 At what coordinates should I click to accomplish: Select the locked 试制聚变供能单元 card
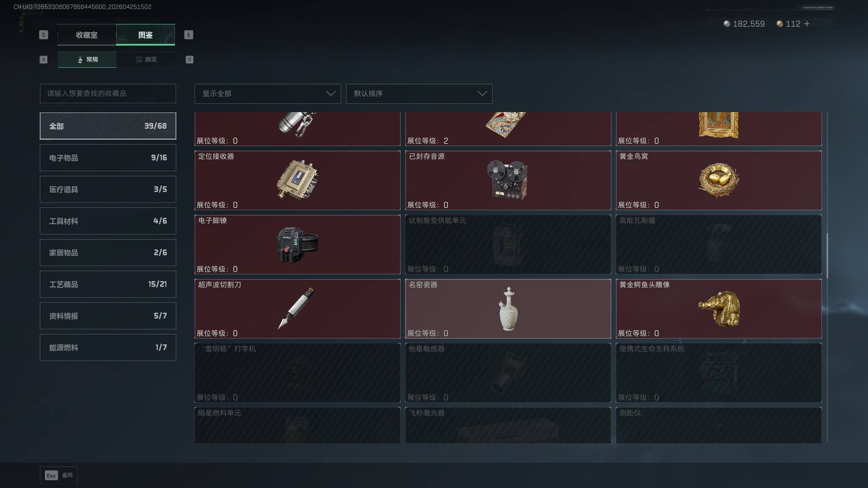[x=508, y=244]
